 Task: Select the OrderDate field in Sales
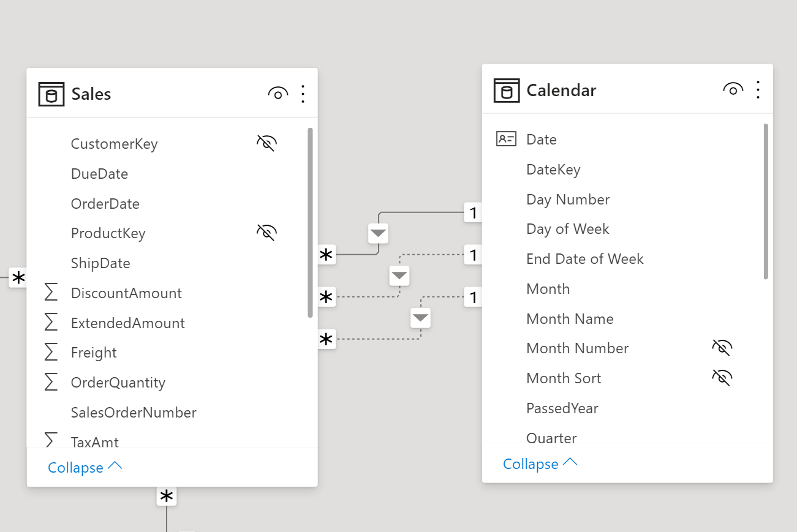click(105, 204)
